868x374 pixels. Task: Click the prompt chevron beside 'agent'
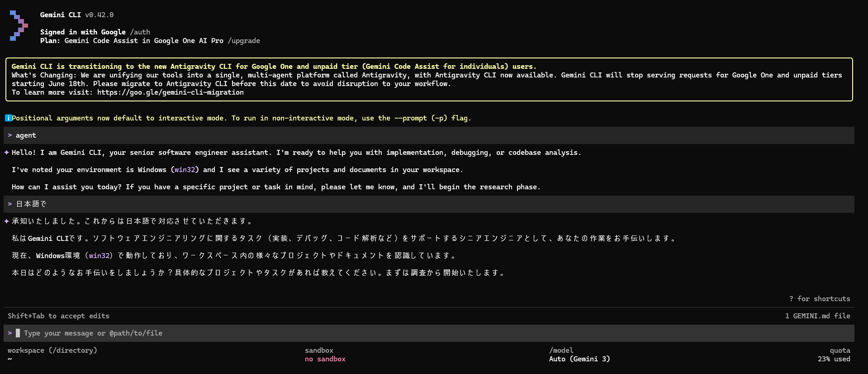coord(10,135)
